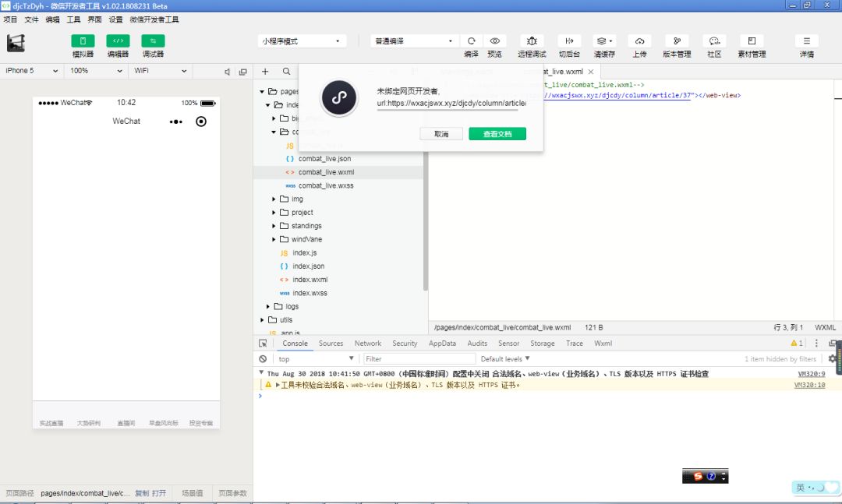Expand the logs folder
Viewport: 842px width, 504px height.
268,306
